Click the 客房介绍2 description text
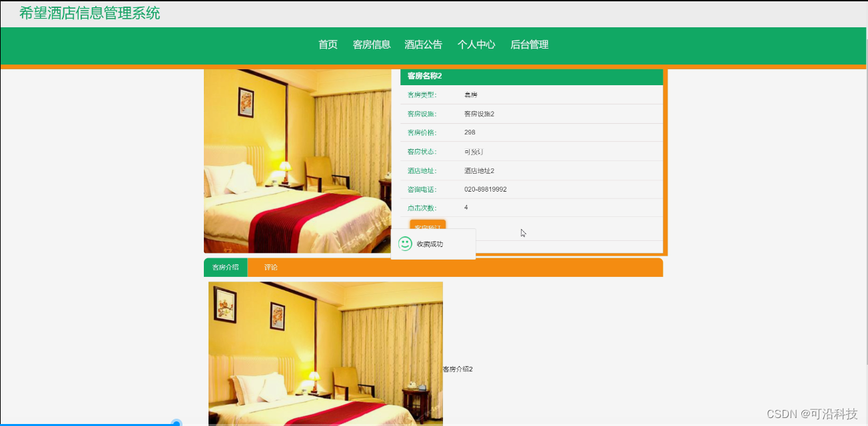The height and width of the screenshot is (426, 868). pyautogui.click(x=458, y=368)
